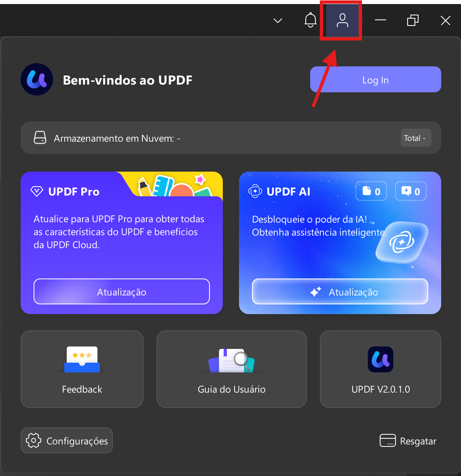Restore down the UPDF window

click(x=413, y=20)
